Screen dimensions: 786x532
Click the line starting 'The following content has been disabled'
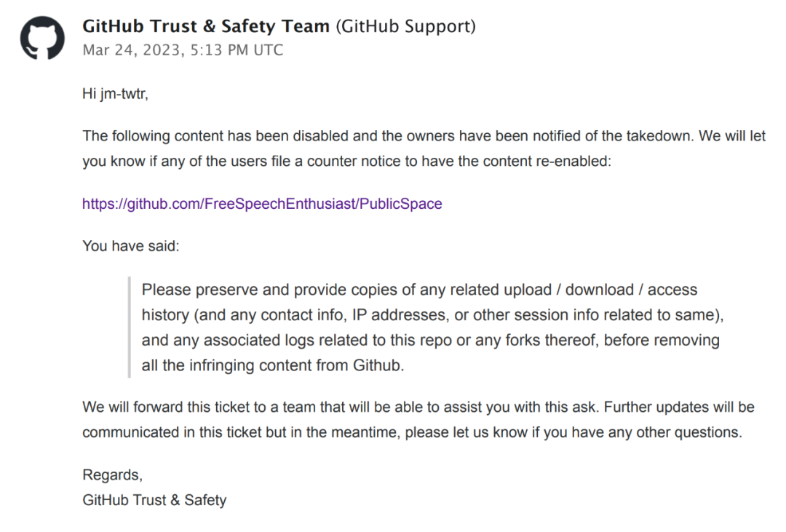click(x=424, y=136)
